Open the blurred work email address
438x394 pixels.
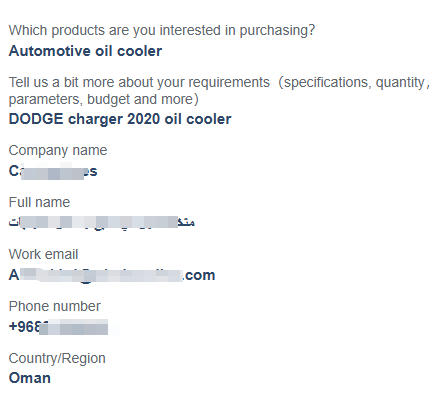112,275
